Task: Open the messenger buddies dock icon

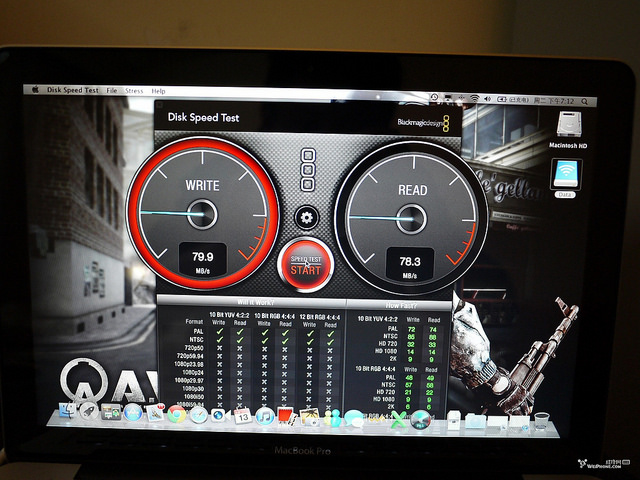Action: [x=332, y=418]
